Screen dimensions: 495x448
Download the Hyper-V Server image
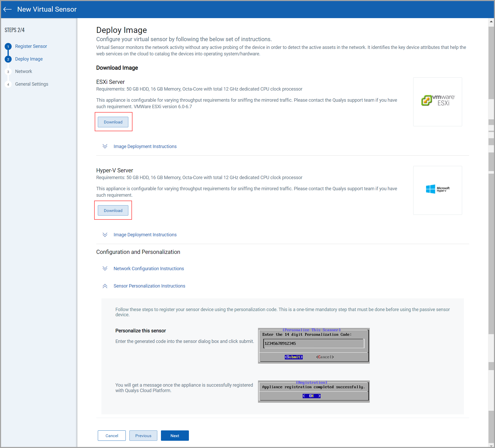[113, 210]
